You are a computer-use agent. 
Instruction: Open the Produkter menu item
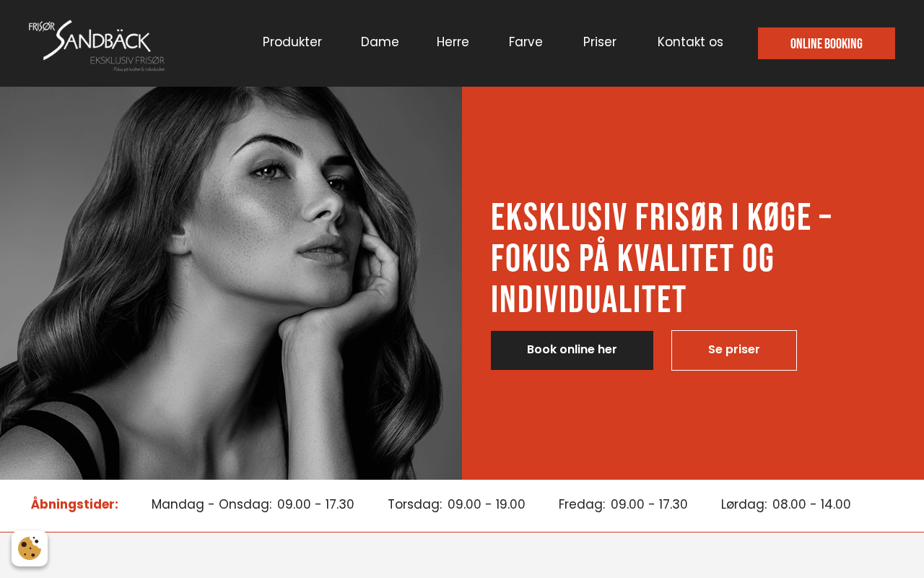[292, 42]
